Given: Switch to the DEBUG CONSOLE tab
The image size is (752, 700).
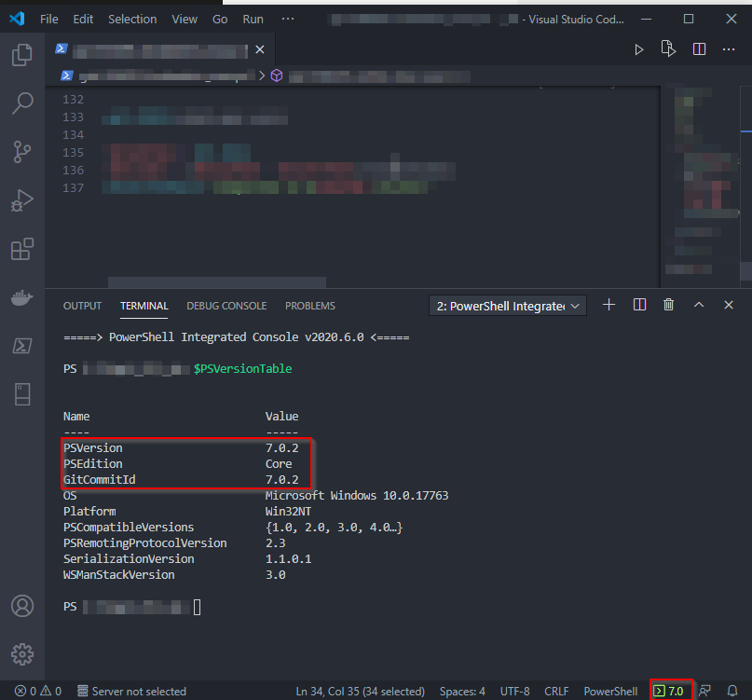Looking at the screenshot, I should click(x=226, y=306).
